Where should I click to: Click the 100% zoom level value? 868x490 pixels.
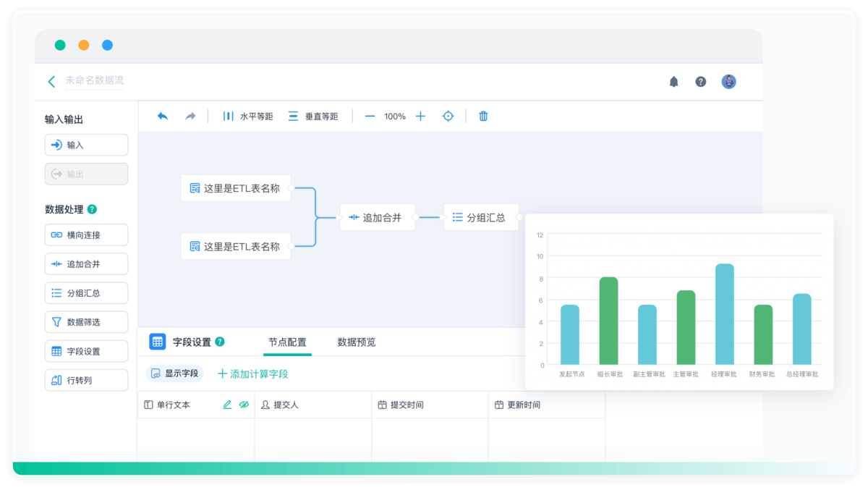395,117
